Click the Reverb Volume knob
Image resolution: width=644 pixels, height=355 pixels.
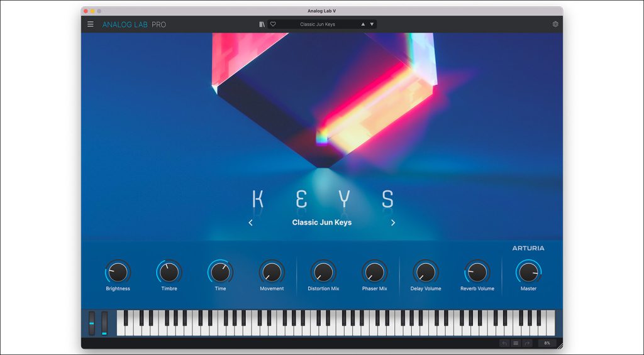click(477, 272)
